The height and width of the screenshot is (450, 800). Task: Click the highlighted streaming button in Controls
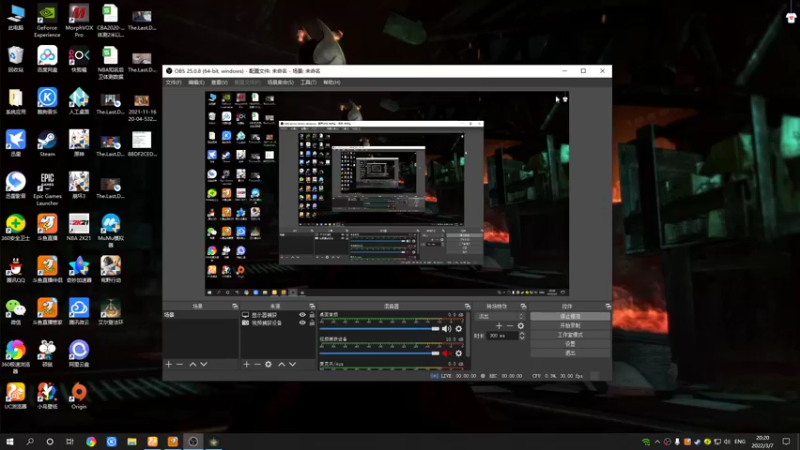[x=570, y=316]
